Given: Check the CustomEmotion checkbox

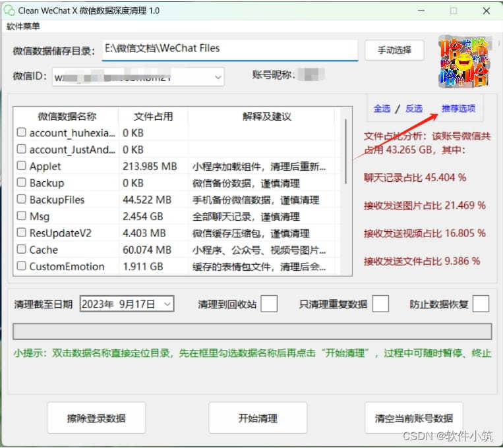Looking at the screenshot, I should (x=22, y=266).
